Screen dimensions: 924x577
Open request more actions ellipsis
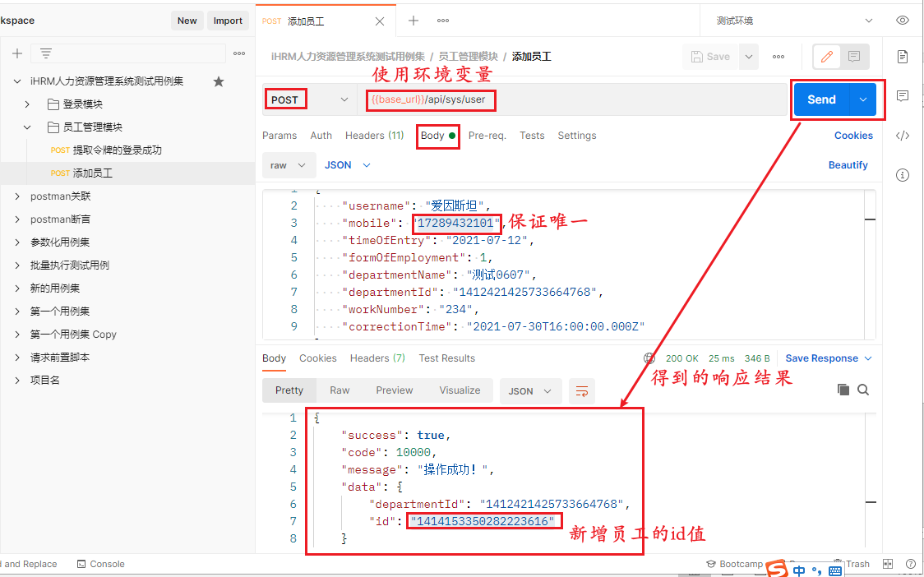tap(778, 57)
